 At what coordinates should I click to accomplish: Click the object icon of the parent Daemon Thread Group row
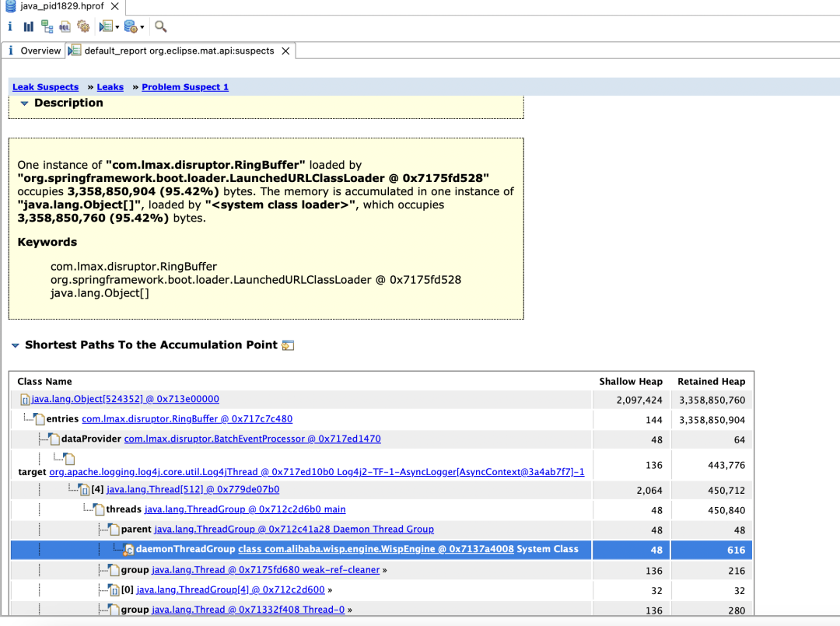click(x=114, y=530)
